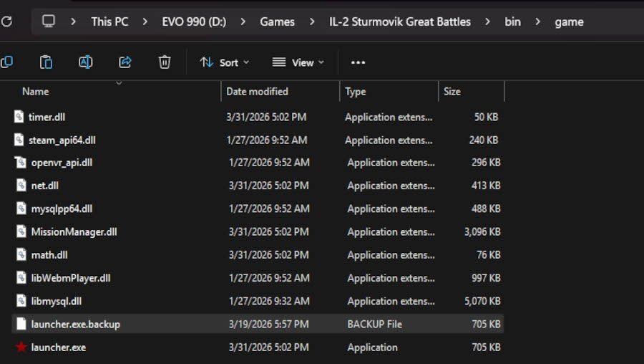Click the Rename toolbar icon
Image resolution: width=644 pixels, height=364 pixels.
pyautogui.click(x=85, y=62)
